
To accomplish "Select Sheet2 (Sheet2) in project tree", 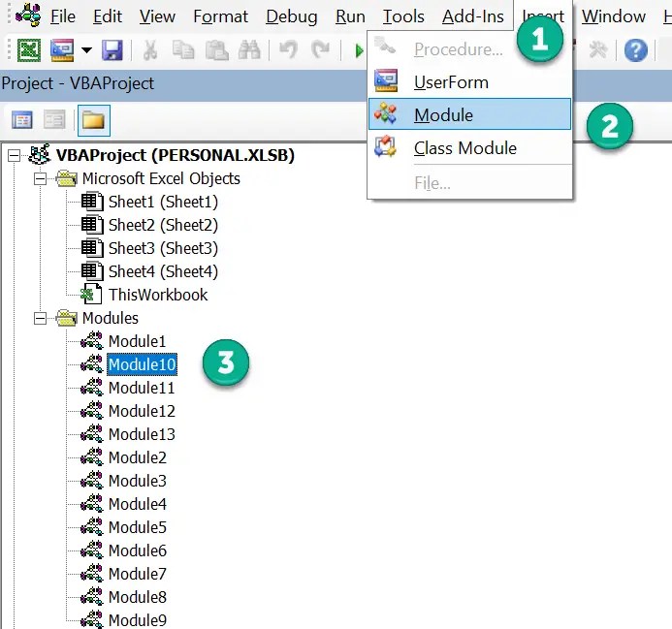I will [163, 225].
